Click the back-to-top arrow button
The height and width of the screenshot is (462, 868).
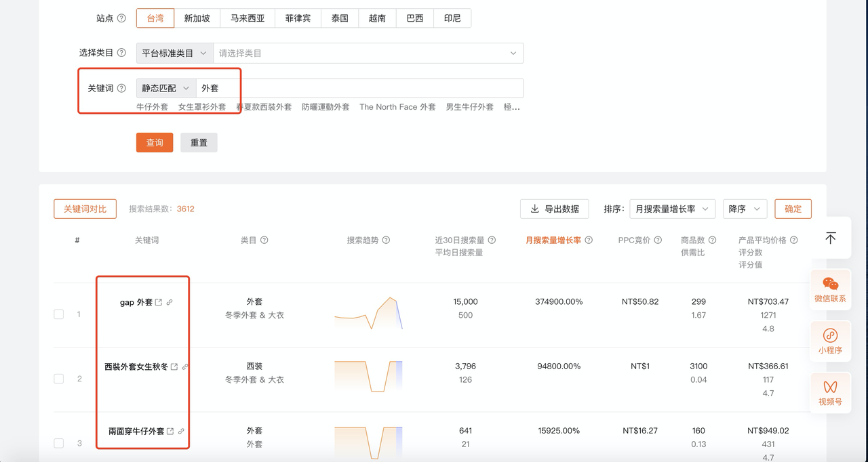click(831, 238)
